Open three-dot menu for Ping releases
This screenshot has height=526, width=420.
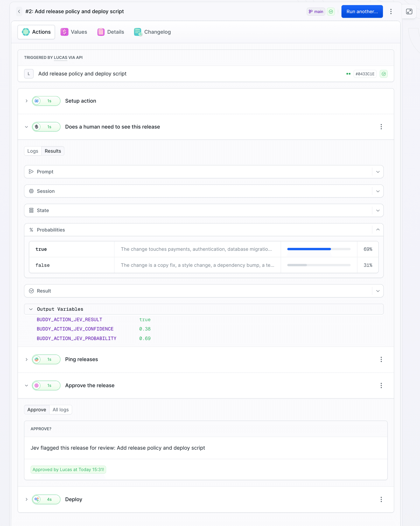[381, 359]
